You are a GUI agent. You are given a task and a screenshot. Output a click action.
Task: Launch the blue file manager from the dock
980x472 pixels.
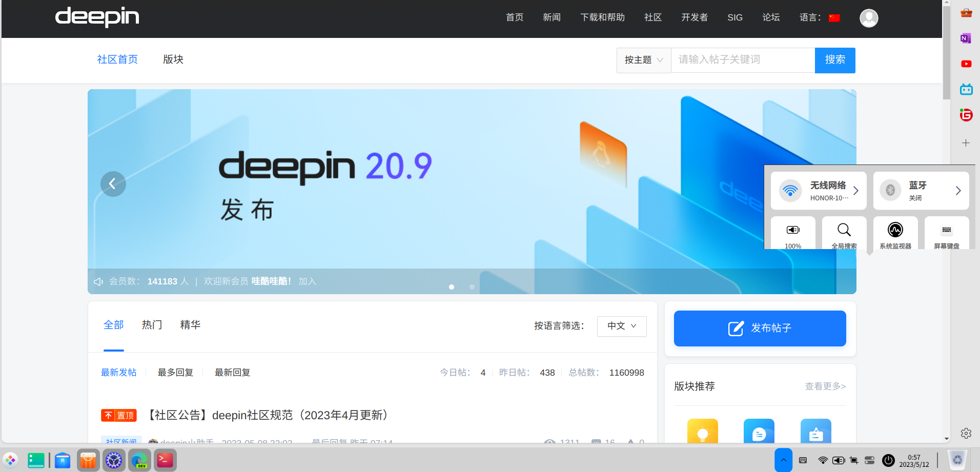[63, 460]
